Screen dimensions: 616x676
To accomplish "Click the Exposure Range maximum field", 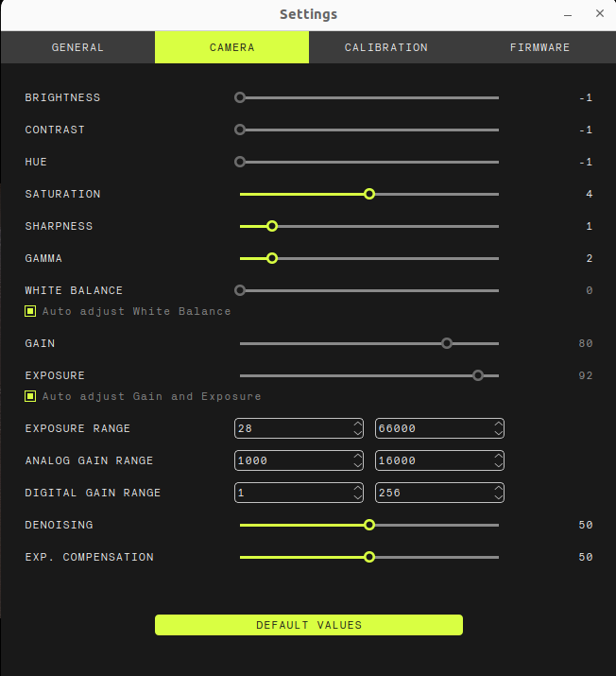I will (432, 428).
